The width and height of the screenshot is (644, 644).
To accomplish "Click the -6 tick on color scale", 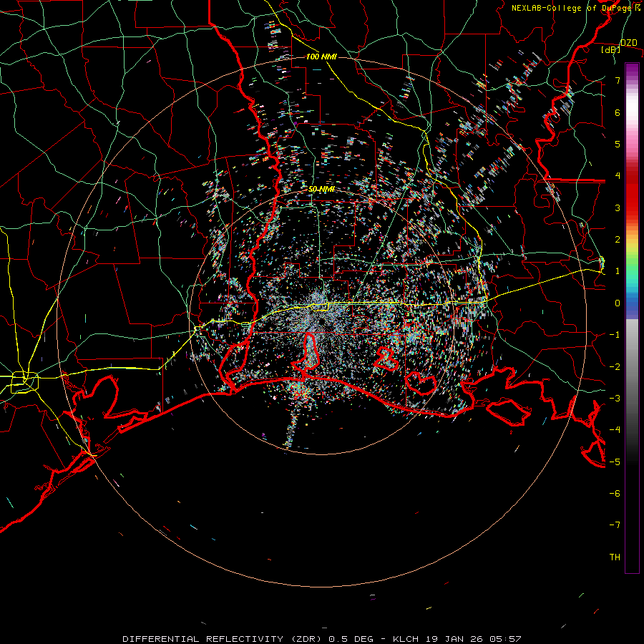I will [x=615, y=494].
